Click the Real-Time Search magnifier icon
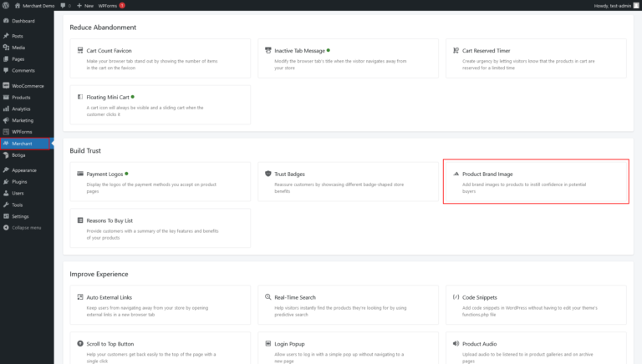 point(268,297)
